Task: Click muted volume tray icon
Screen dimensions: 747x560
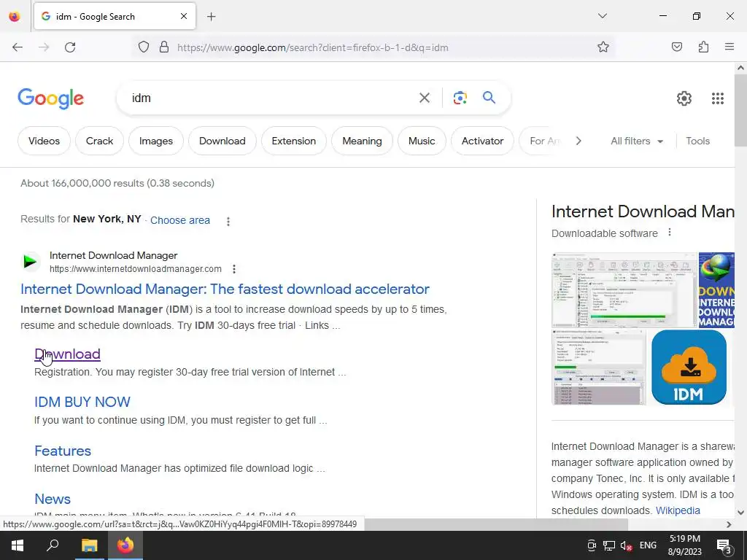Action: tap(627, 545)
